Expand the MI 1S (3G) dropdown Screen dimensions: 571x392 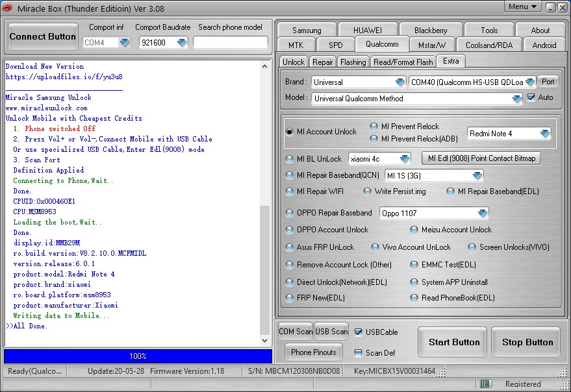477,176
